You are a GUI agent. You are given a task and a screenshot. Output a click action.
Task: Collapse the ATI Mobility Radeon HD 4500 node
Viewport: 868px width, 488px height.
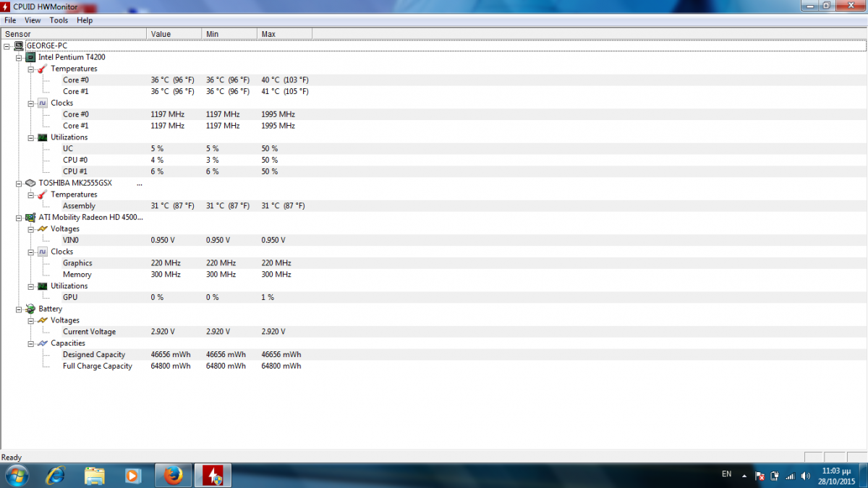[20, 217]
